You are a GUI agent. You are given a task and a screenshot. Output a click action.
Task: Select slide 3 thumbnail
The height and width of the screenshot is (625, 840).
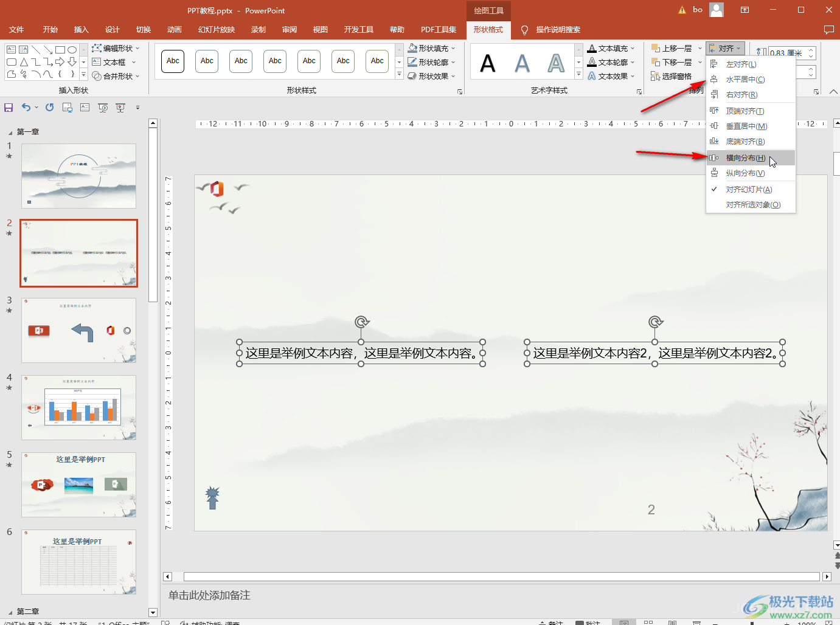click(x=78, y=330)
